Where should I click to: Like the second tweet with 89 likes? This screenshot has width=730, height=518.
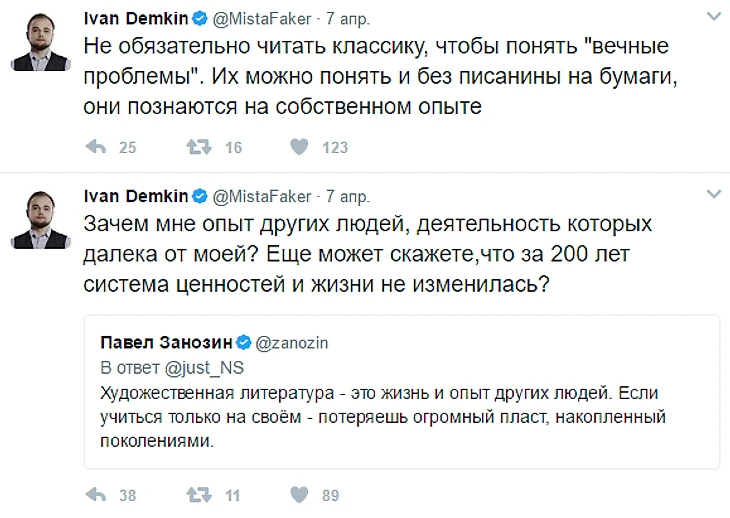298,494
